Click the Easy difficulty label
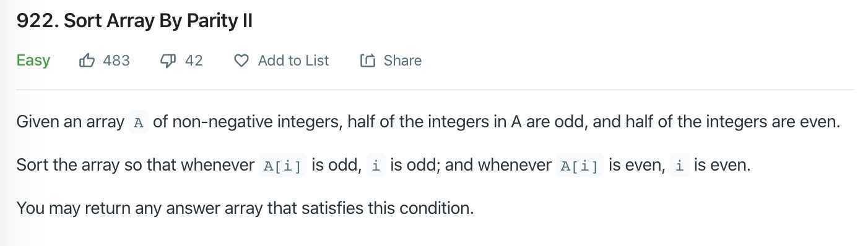The width and height of the screenshot is (868, 246). 33,61
